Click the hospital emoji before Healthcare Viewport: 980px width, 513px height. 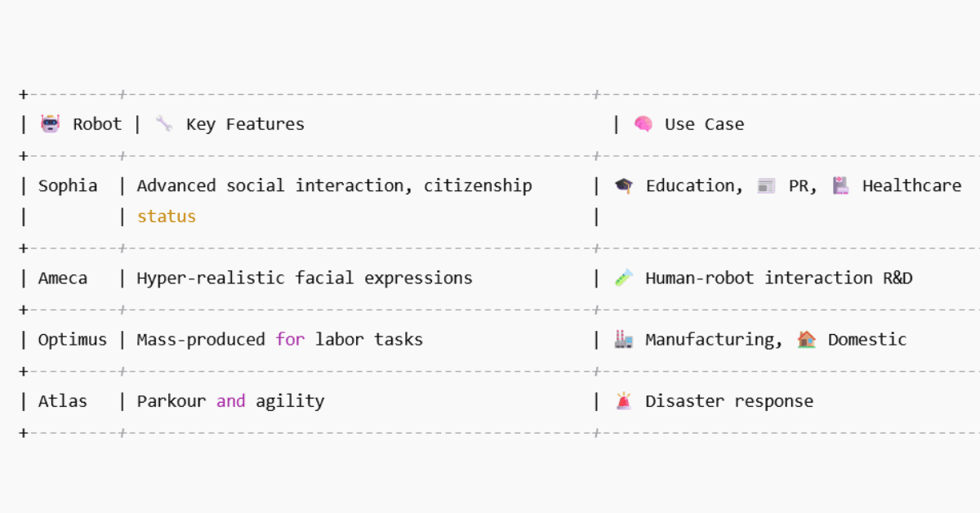pyautogui.click(x=841, y=185)
